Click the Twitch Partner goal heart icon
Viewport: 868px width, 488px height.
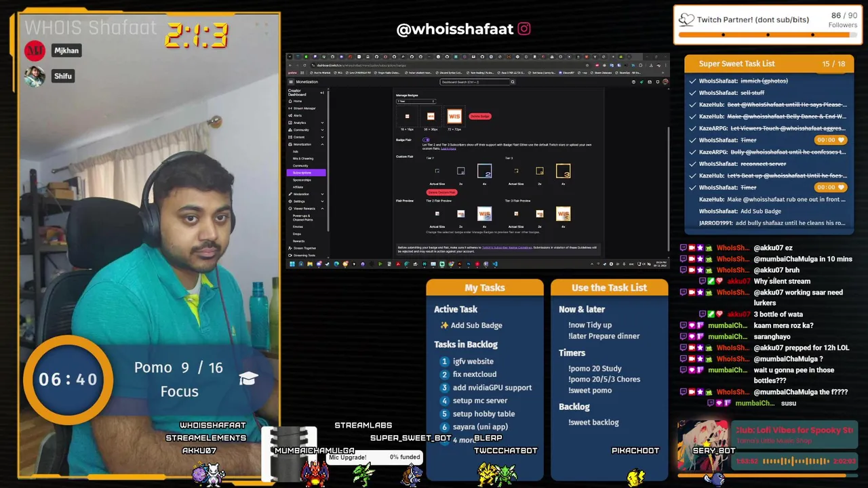click(x=687, y=20)
